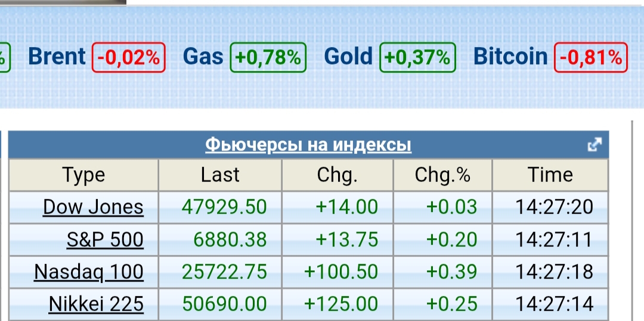Viewport: 644px width, 321px height.
Task: Click the Time column header
Action: click(x=550, y=175)
